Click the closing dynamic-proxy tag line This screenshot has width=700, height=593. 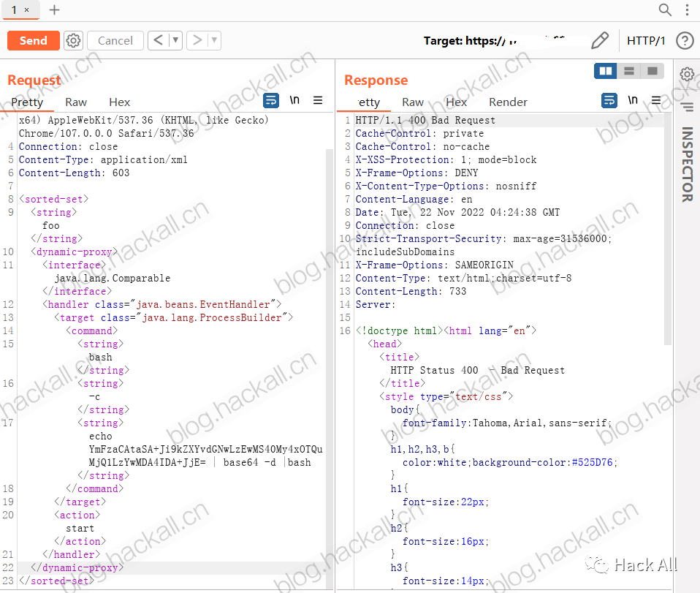pos(77,567)
